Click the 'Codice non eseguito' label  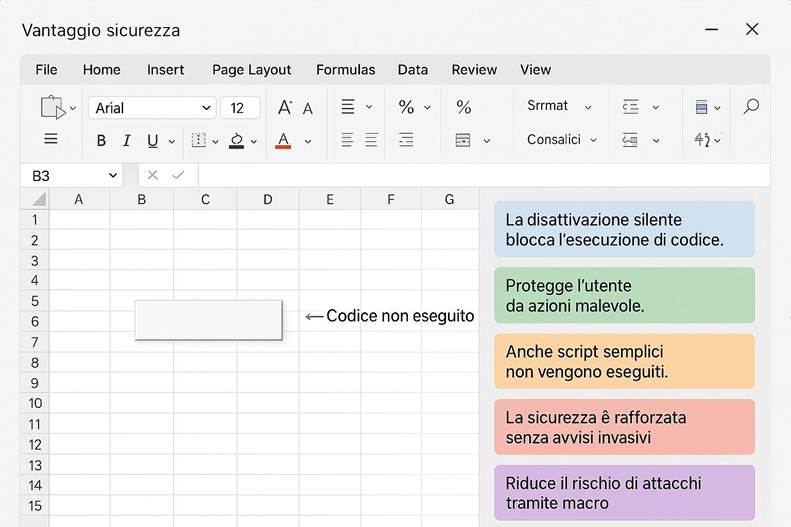coord(400,316)
